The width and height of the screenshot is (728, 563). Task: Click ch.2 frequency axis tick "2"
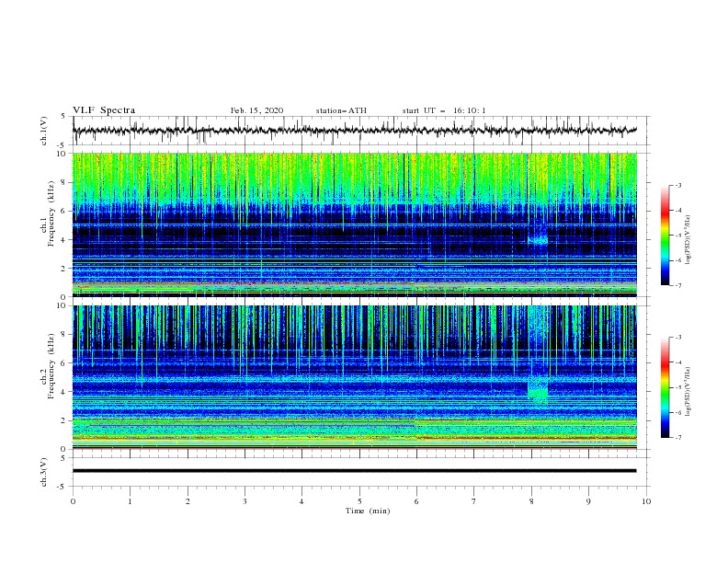64,420
